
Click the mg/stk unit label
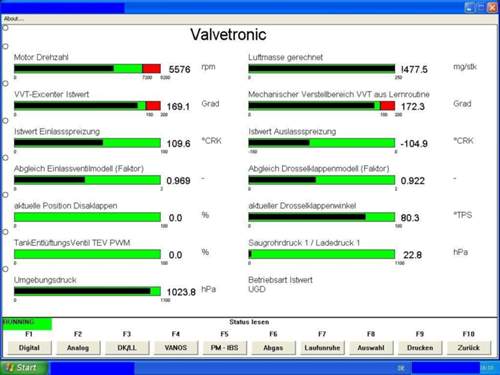[465, 67]
